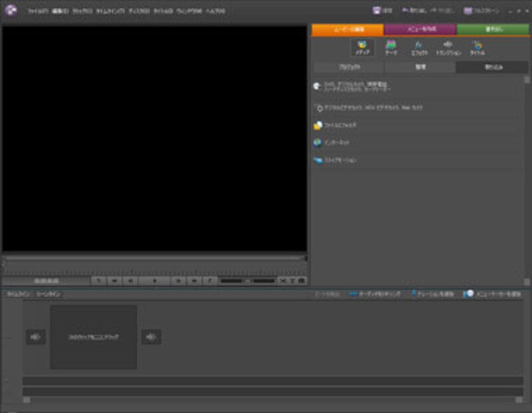Screen dimensions: 532x413
Task: Open the Titles (タイトル) panel icon
Action: (x=477, y=47)
